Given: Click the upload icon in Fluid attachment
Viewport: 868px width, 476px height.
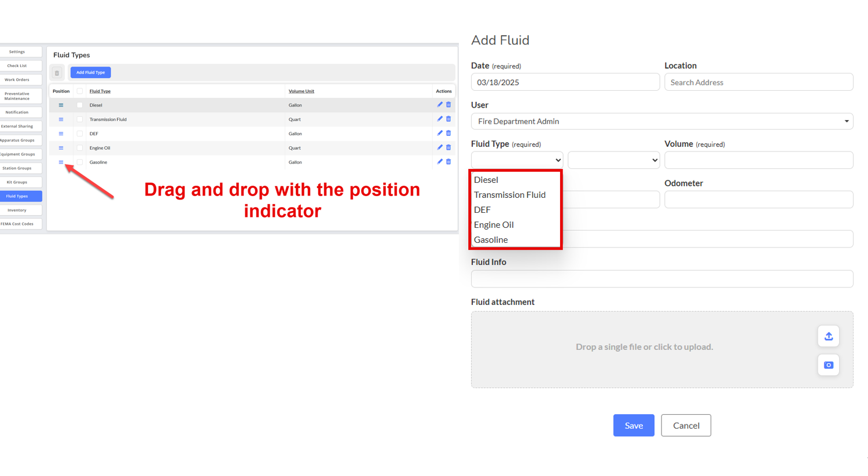Looking at the screenshot, I should point(828,336).
